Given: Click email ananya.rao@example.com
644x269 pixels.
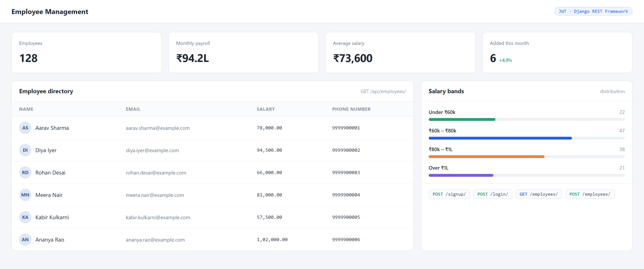Looking at the screenshot, I should click(x=155, y=240).
